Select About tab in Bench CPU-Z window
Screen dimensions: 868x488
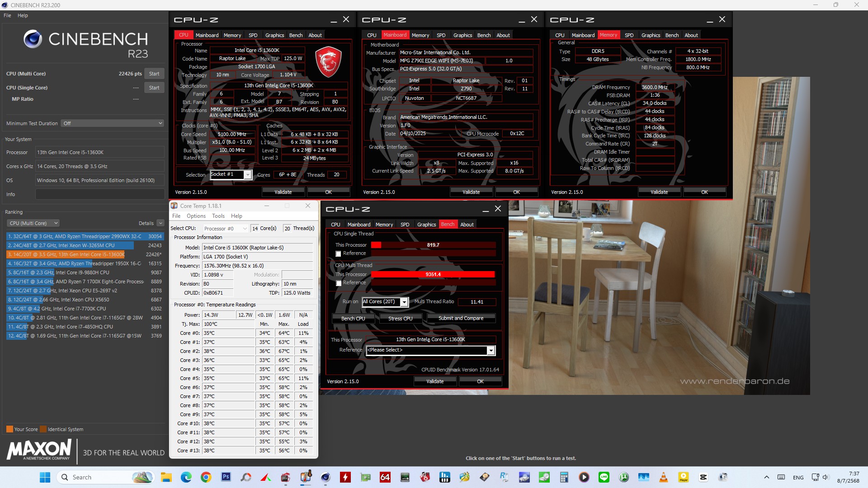pyautogui.click(x=467, y=225)
